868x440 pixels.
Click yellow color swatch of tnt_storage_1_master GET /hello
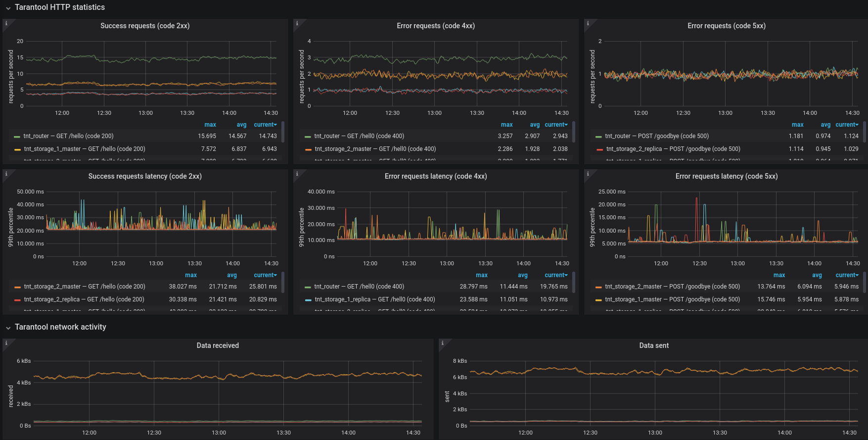pos(17,149)
